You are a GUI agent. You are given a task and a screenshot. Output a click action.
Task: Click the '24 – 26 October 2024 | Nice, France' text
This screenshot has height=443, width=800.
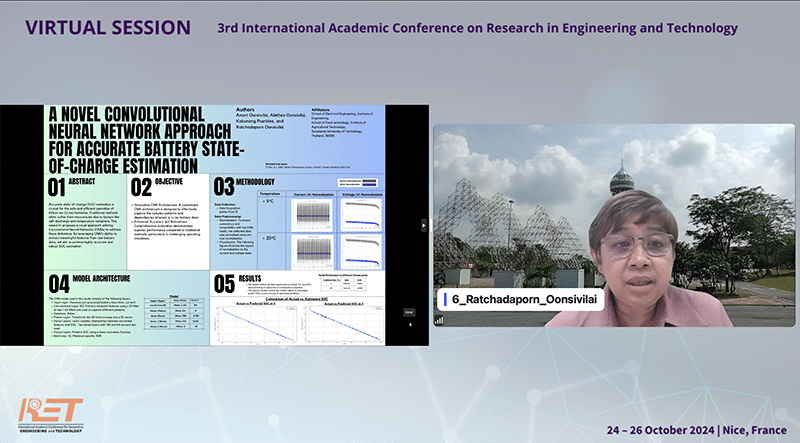pos(696,430)
